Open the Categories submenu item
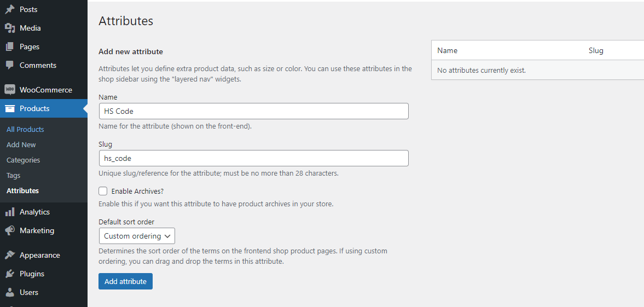 [24, 160]
